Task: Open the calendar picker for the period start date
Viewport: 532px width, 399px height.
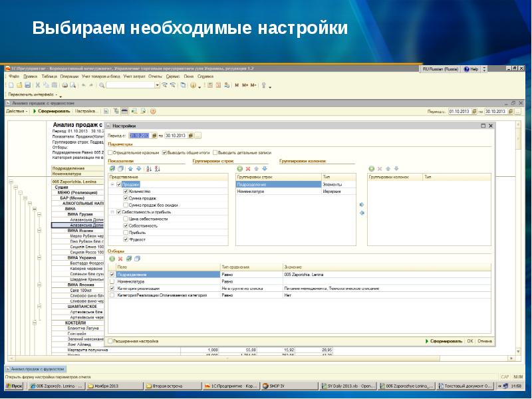Action: [x=154, y=136]
